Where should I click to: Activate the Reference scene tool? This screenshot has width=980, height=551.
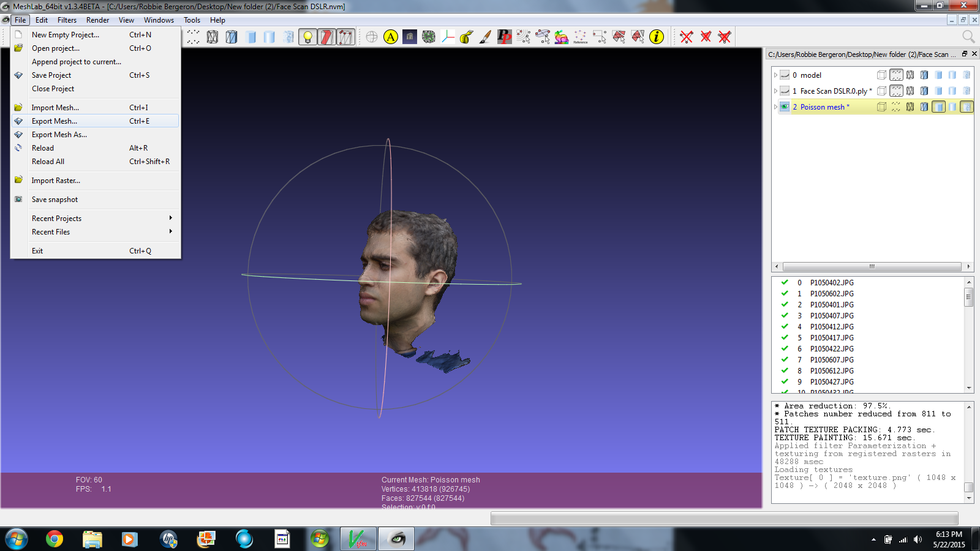(580, 37)
